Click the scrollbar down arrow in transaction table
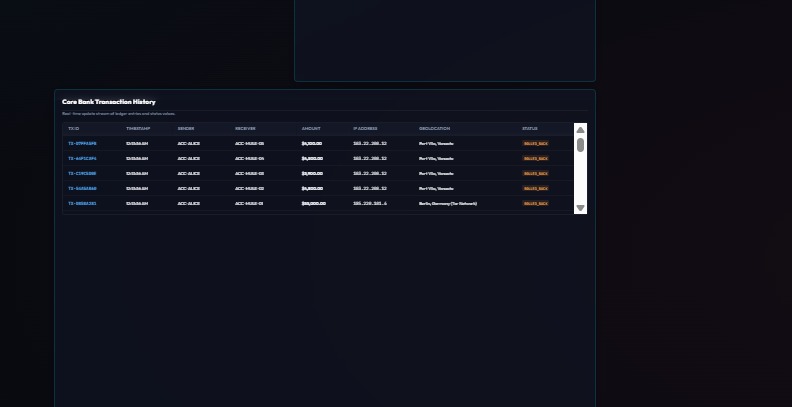Screen dimensions: 792x407 pyautogui.click(x=580, y=208)
